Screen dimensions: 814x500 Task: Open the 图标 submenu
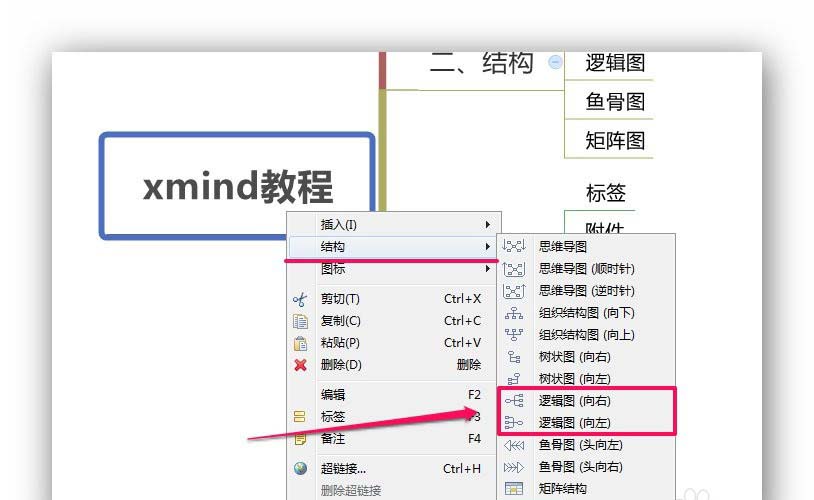(394, 268)
